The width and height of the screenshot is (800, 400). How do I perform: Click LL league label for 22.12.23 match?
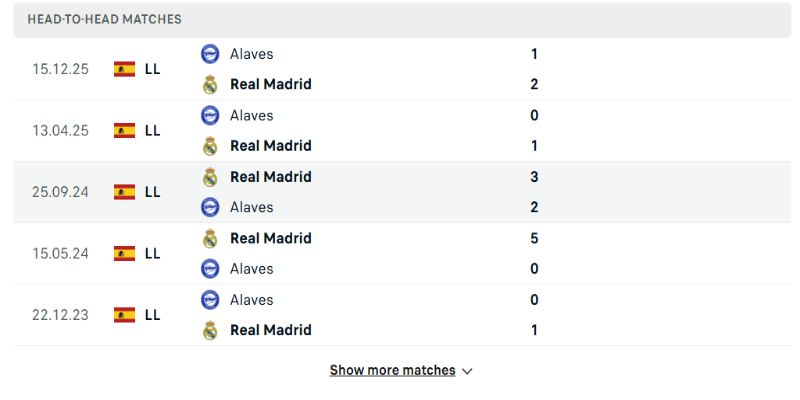pos(153,315)
